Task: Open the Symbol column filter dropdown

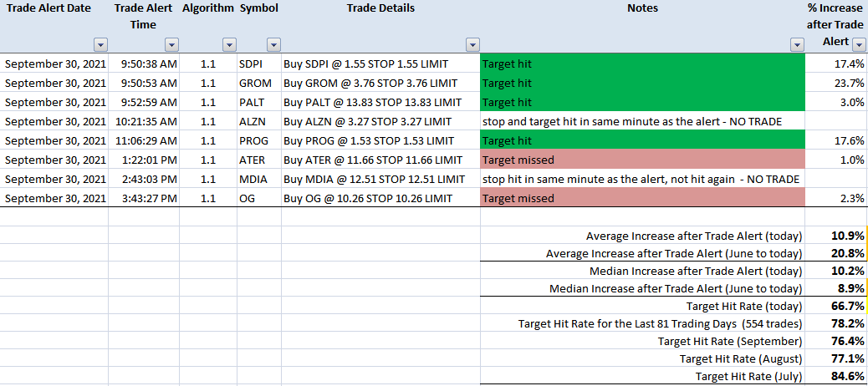Action: tap(273, 45)
